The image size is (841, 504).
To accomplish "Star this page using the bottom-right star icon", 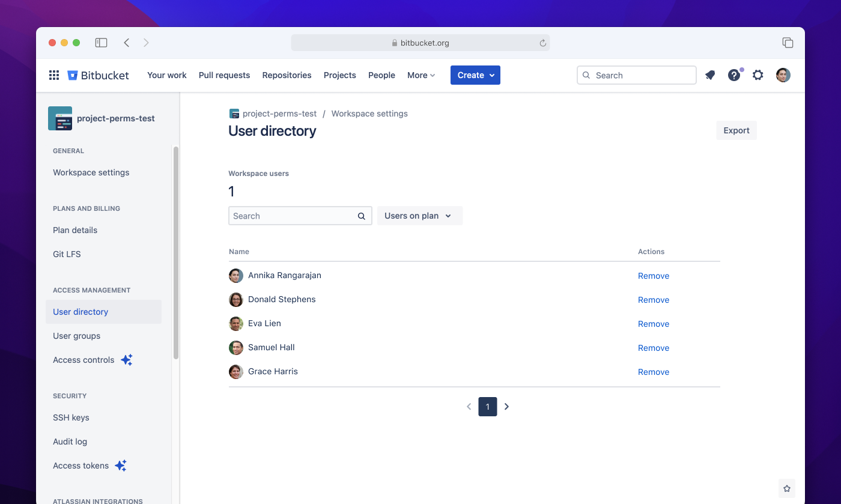I will (787, 488).
